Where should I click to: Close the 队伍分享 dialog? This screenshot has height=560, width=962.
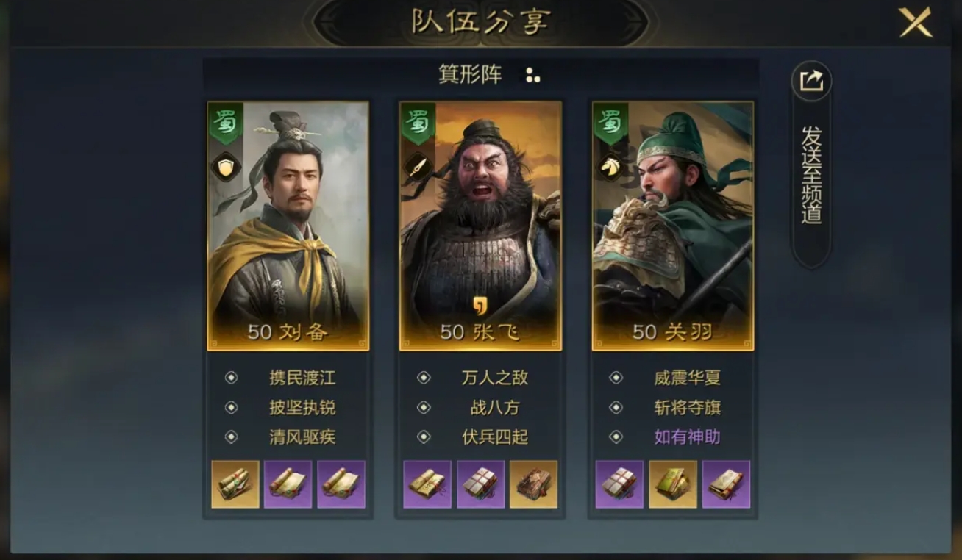pyautogui.click(x=915, y=22)
